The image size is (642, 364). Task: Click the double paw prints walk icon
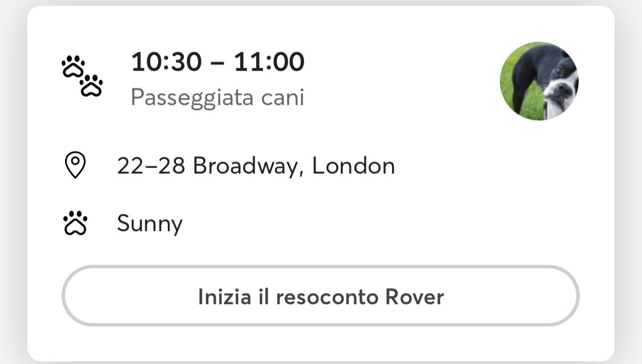pos(82,76)
